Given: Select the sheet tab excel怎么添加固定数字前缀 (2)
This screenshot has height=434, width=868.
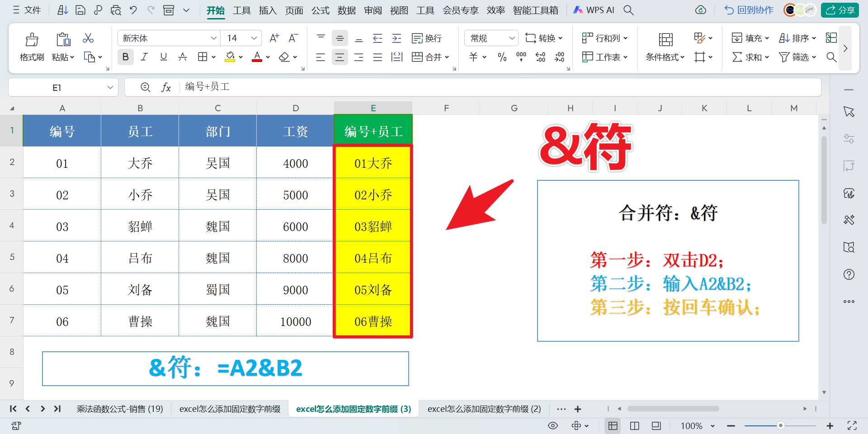Looking at the screenshot, I should coord(484,409).
